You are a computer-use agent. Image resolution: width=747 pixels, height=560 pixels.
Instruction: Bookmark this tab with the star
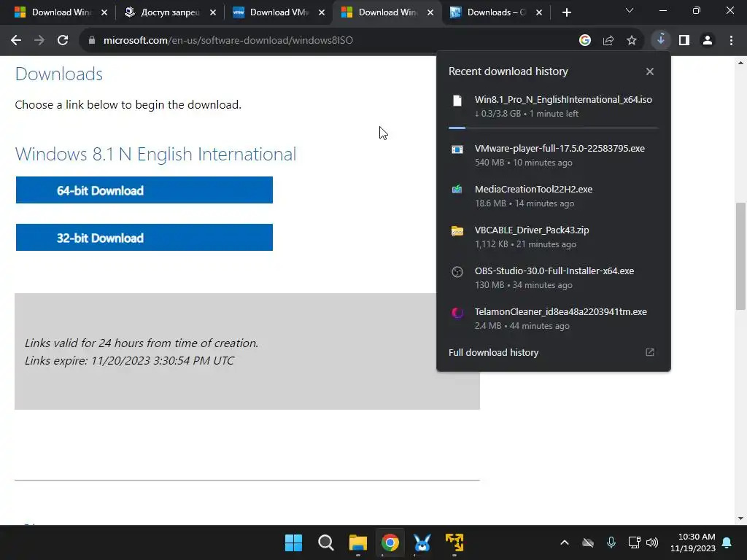[631, 41]
